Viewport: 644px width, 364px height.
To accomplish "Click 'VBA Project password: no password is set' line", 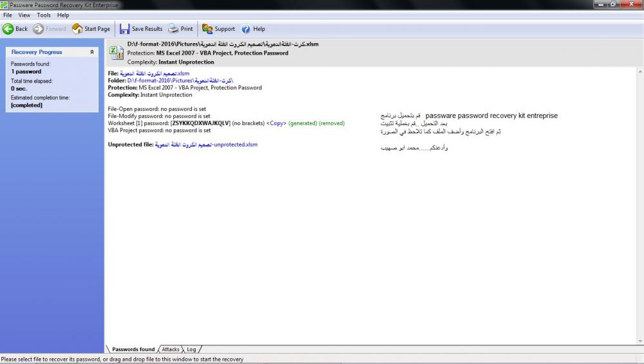I will (159, 130).
